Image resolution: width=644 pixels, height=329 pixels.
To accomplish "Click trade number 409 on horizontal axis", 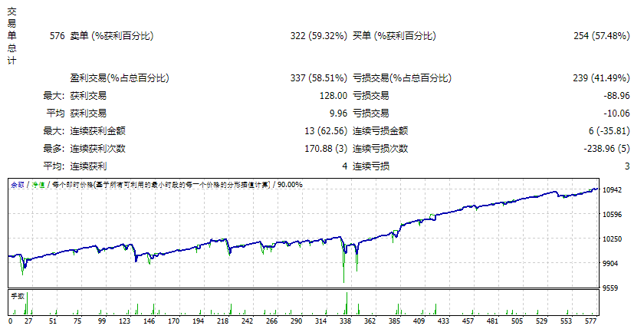I will pyautogui.click(x=419, y=321).
